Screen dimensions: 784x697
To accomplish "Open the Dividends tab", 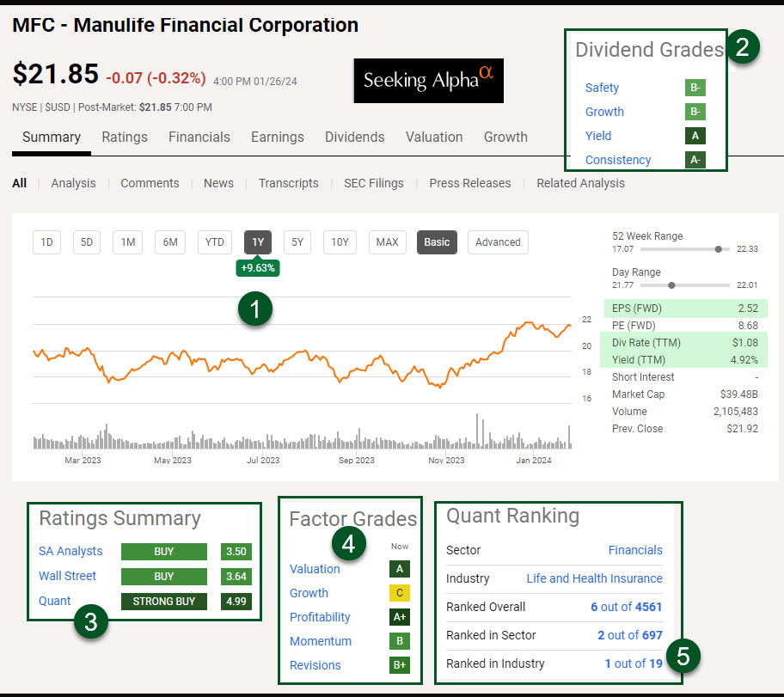I will click(x=354, y=138).
